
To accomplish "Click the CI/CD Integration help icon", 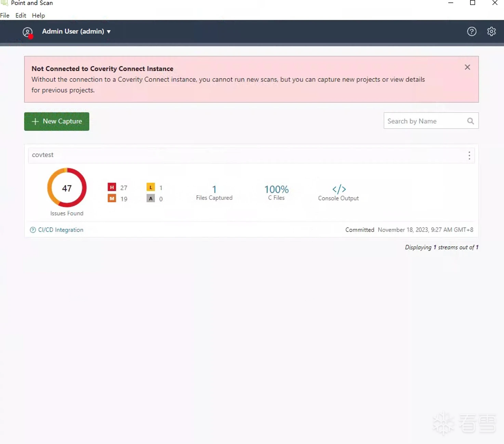I will click(33, 230).
